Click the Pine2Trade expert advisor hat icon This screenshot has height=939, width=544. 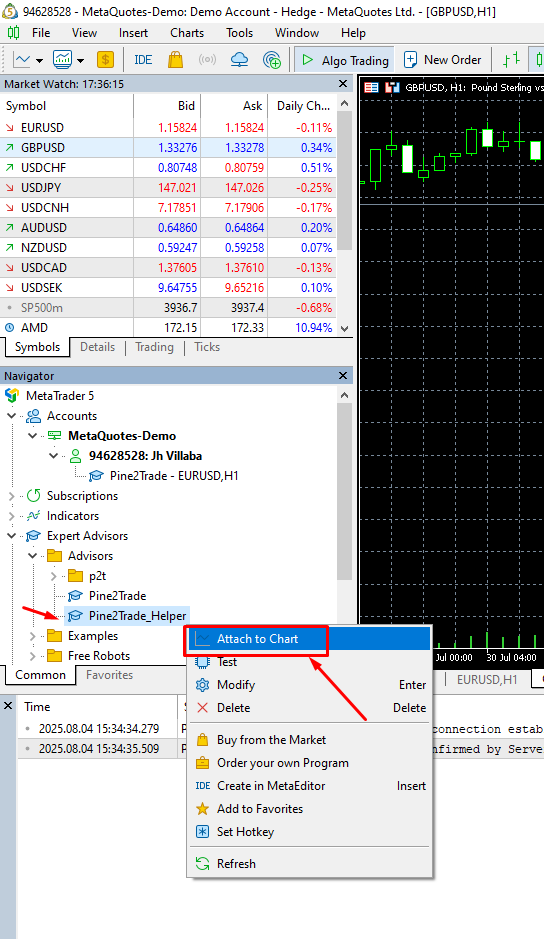click(75, 596)
